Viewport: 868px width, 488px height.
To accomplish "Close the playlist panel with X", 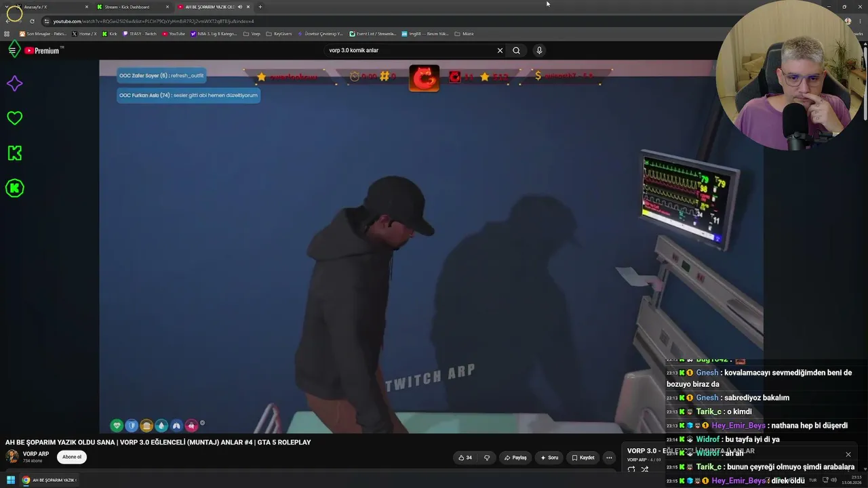I will click(848, 454).
